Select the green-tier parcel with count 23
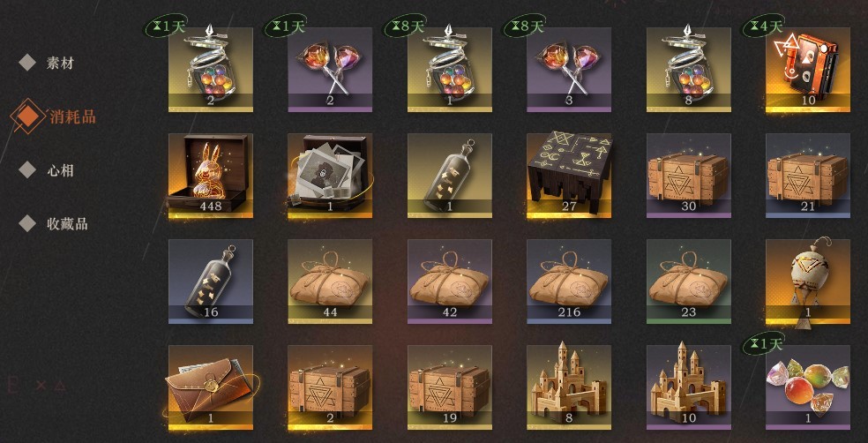The image size is (868, 443). coord(689,282)
